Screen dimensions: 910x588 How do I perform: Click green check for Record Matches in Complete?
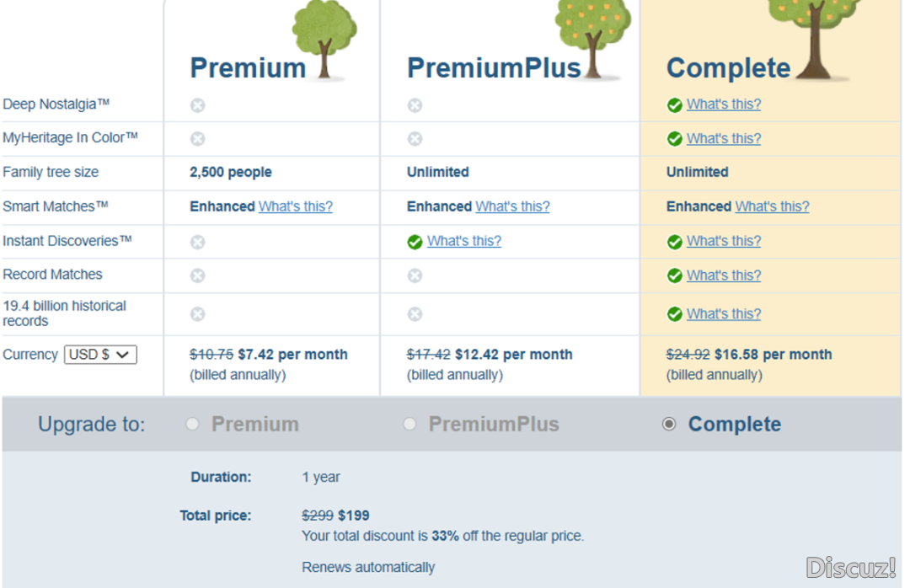[x=674, y=275]
